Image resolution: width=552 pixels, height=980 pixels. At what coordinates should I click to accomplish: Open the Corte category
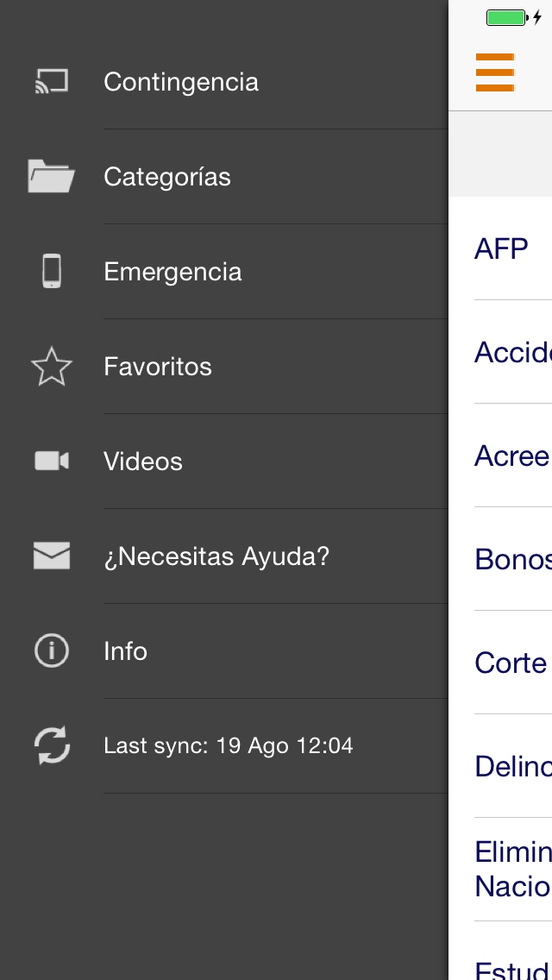tap(509, 663)
